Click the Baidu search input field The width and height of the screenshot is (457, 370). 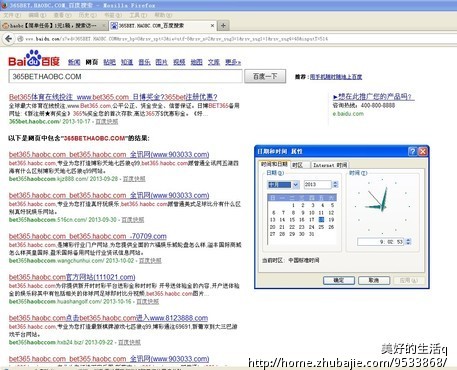pos(125,76)
